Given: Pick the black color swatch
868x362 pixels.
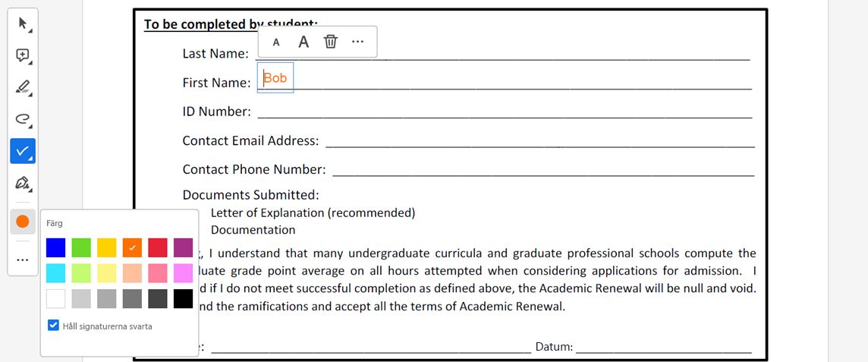Looking at the screenshot, I should 183,298.
